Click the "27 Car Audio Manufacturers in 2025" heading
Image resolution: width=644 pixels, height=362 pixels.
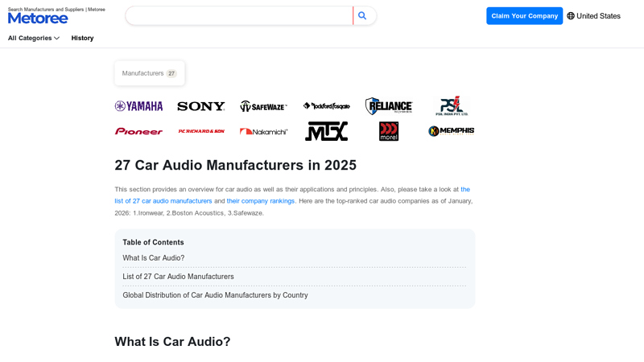click(235, 165)
